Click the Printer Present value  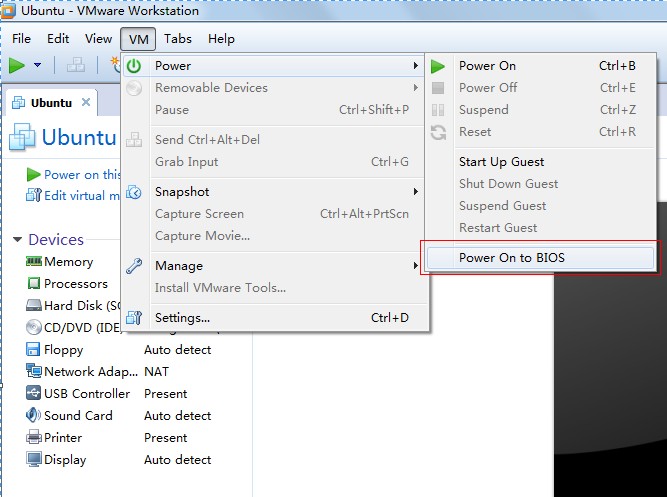click(x=165, y=438)
